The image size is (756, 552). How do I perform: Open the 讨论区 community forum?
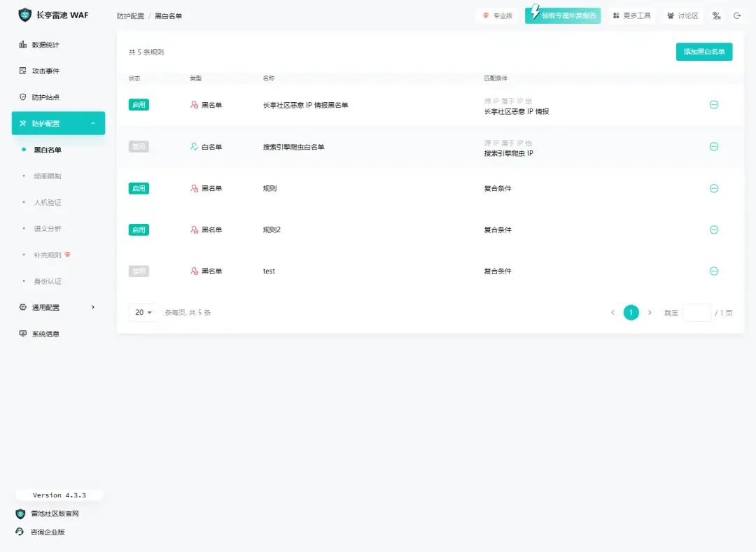[682, 15]
